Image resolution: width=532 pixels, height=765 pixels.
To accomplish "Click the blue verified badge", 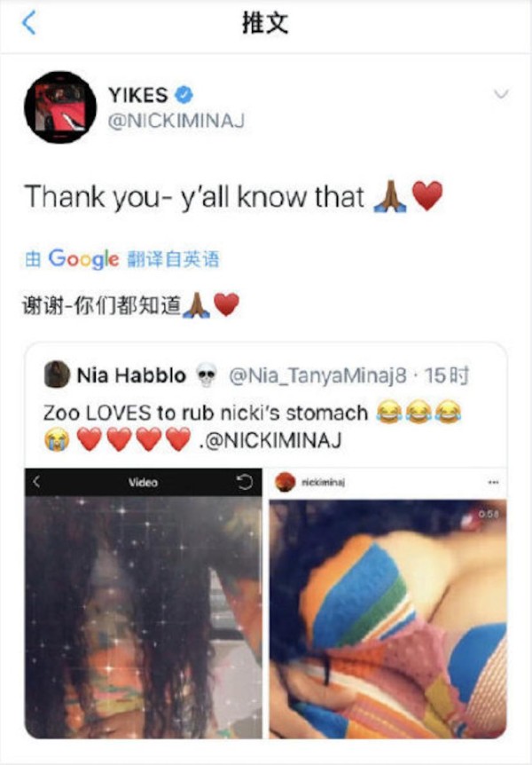I will click(184, 95).
